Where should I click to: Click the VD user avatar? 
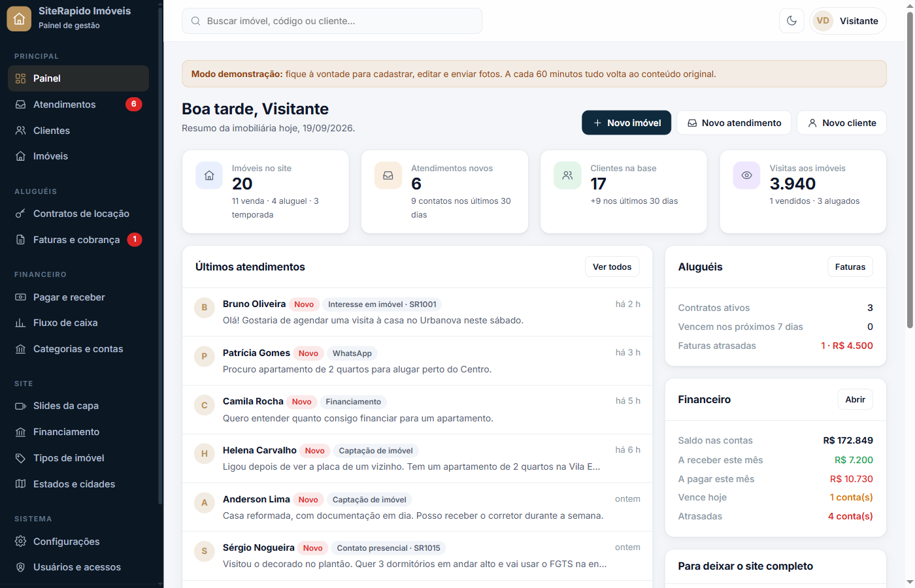[x=823, y=21]
